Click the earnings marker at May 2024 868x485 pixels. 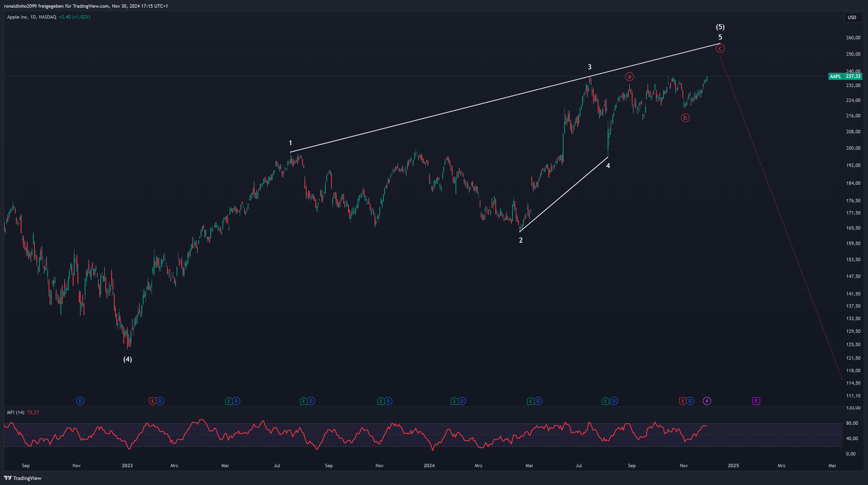(x=530, y=401)
